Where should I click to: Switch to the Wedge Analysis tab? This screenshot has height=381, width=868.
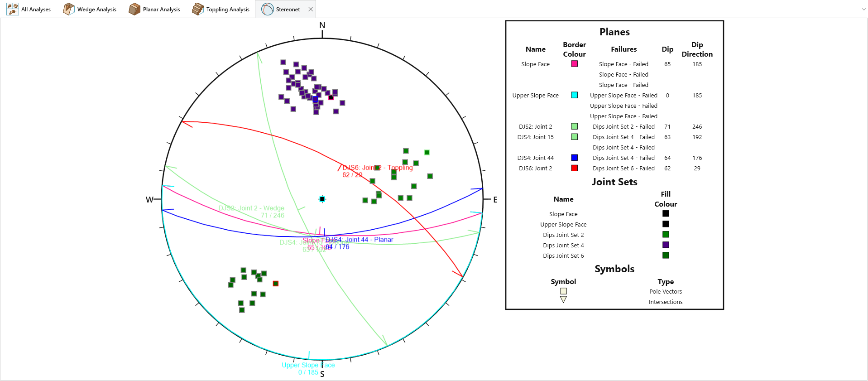click(90, 9)
